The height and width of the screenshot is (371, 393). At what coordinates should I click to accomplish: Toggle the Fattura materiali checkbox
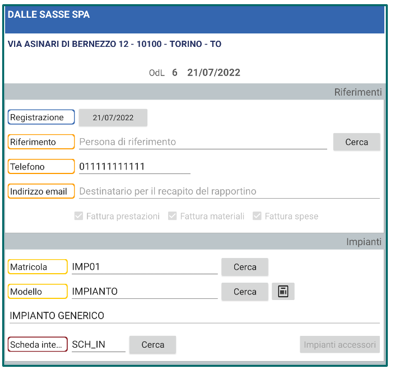pos(172,216)
